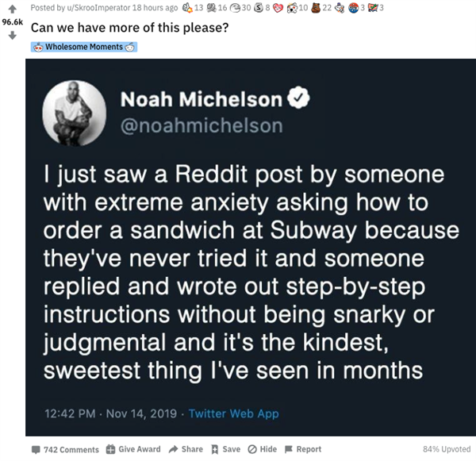Viewport: 476px width, 461px height.
Task: Click Noah Michelson's profile picture
Action: pos(75,113)
